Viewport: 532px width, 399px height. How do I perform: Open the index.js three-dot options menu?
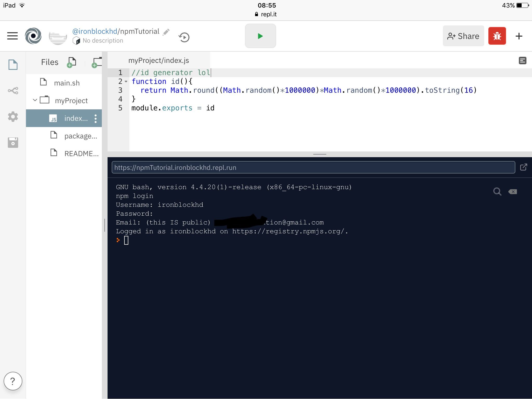96,118
